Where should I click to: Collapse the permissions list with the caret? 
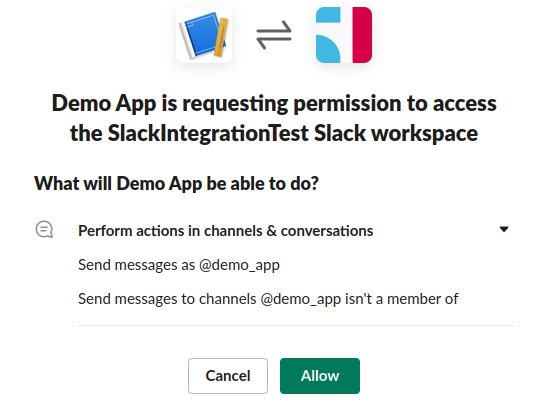pyautogui.click(x=504, y=229)
